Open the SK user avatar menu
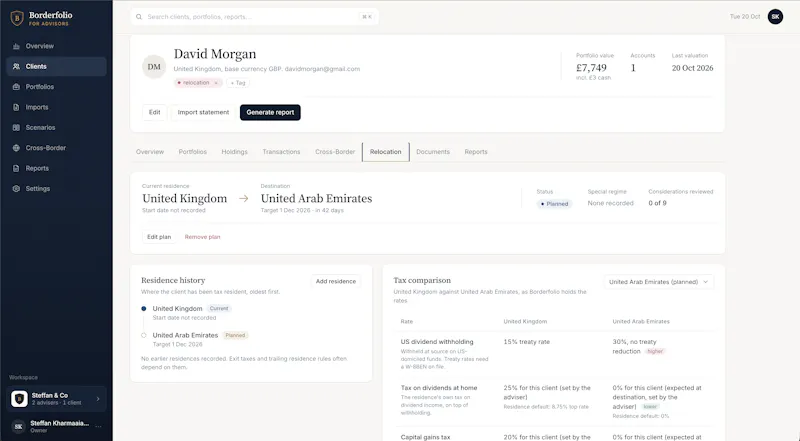 pyautogui.click(x=775, y=17)
